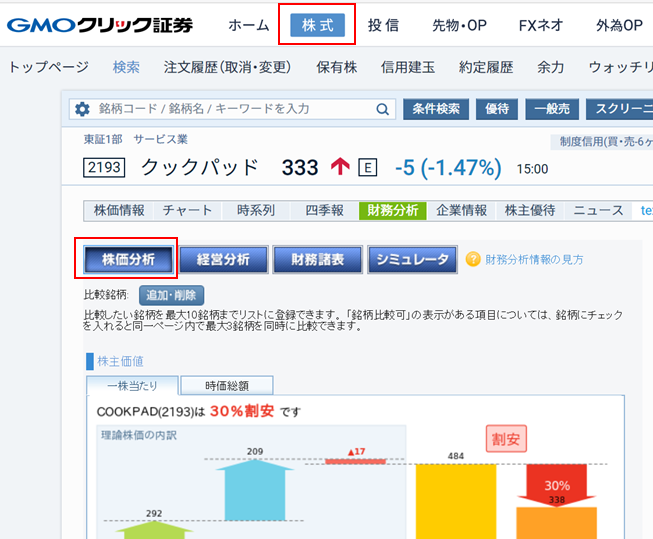Click the red 30% down arrow

[556, 485]
